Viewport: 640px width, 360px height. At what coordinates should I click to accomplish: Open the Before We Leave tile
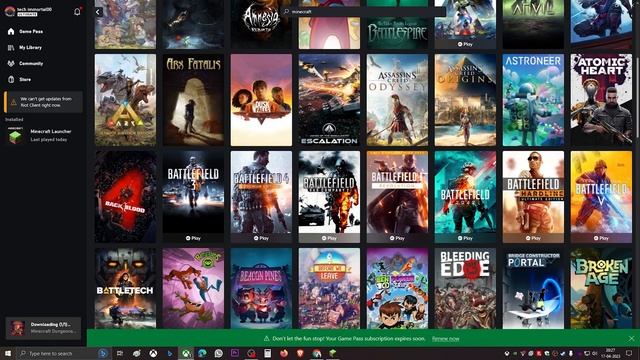click(x=329, y=289)
